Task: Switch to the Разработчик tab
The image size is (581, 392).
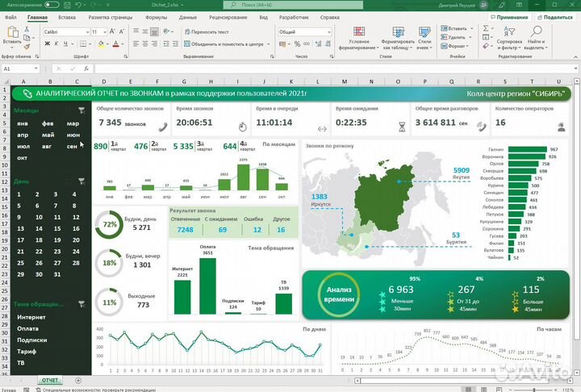Action: [294, 18]
